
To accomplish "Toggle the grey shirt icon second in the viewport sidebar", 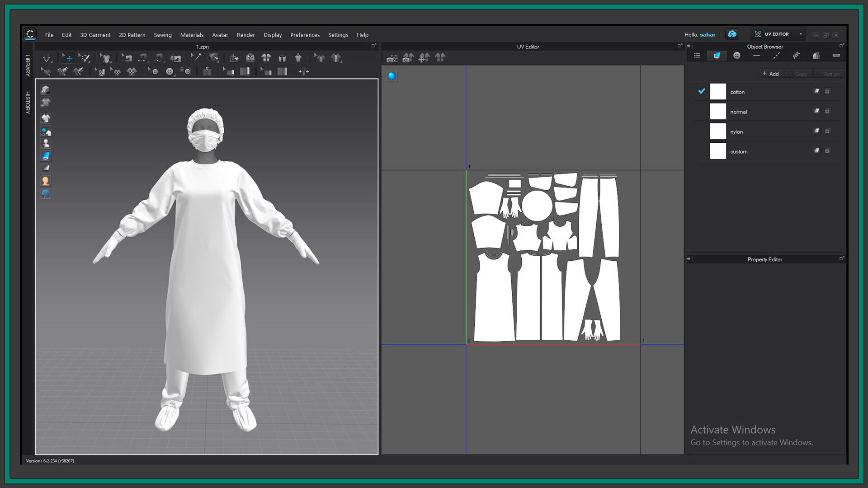I will point(46,102).
